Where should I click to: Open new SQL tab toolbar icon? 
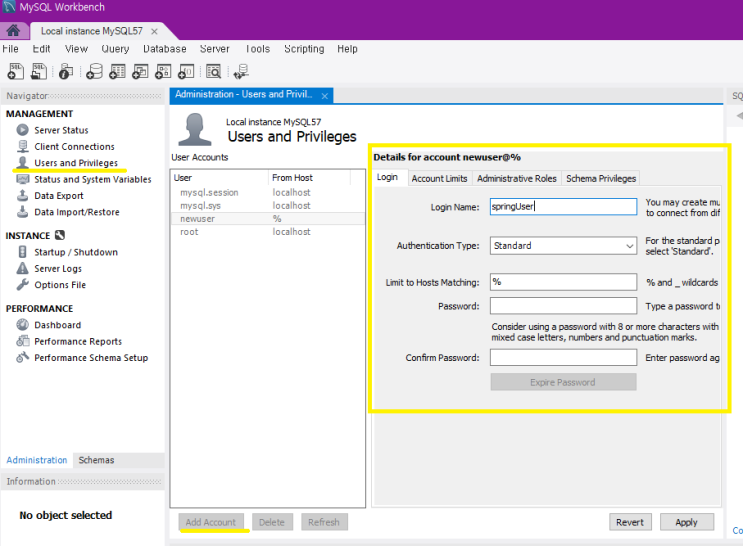(x=15, y=72)
